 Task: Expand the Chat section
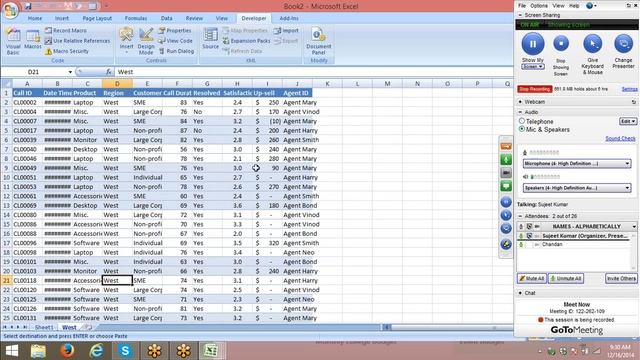pyautogui.click(x=520, y=293)
